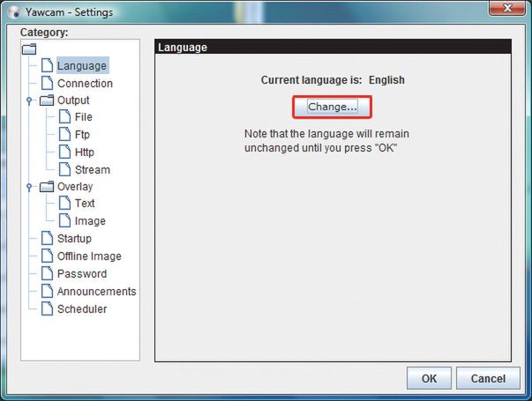Click the Change... language button
The image size is (532, 401).
[x=332, y=107]
